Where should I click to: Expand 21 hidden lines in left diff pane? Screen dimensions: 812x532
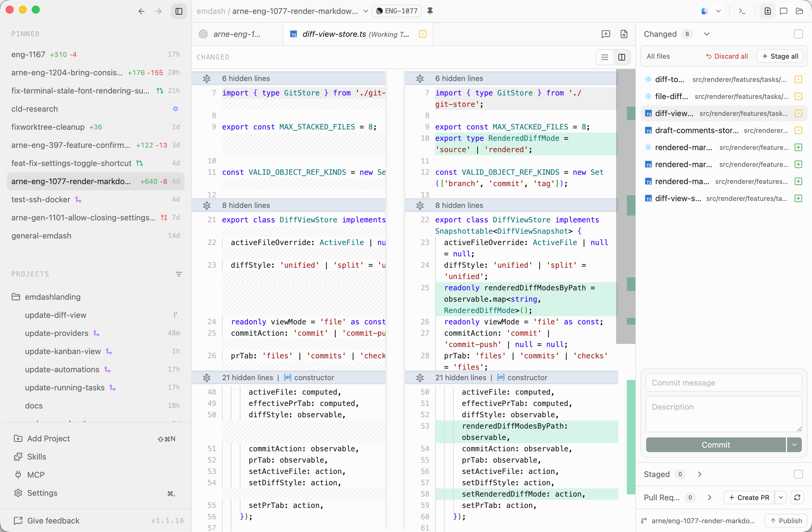click(207, 378)
